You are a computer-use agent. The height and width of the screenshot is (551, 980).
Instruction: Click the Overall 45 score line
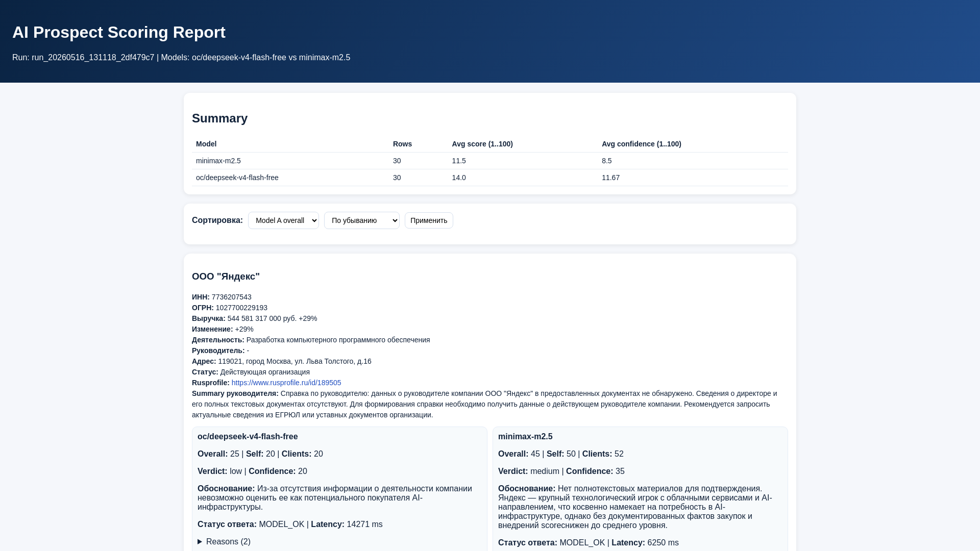tap(561, 454)
